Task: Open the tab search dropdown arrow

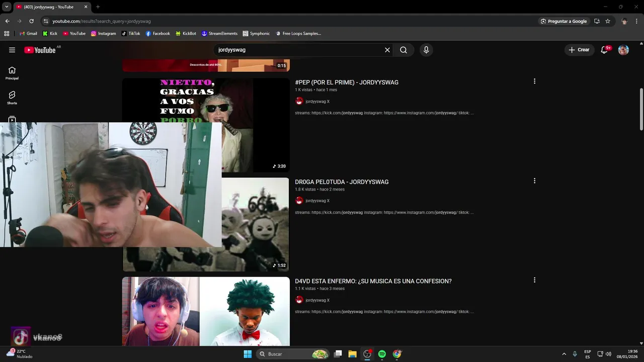Action: click(x=7, y=7)
